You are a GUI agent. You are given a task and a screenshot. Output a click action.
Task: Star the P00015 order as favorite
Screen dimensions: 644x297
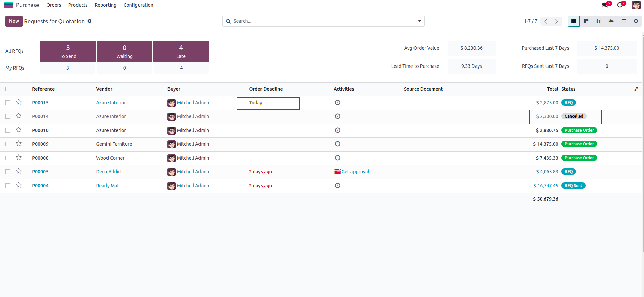[x=19, y=102]
